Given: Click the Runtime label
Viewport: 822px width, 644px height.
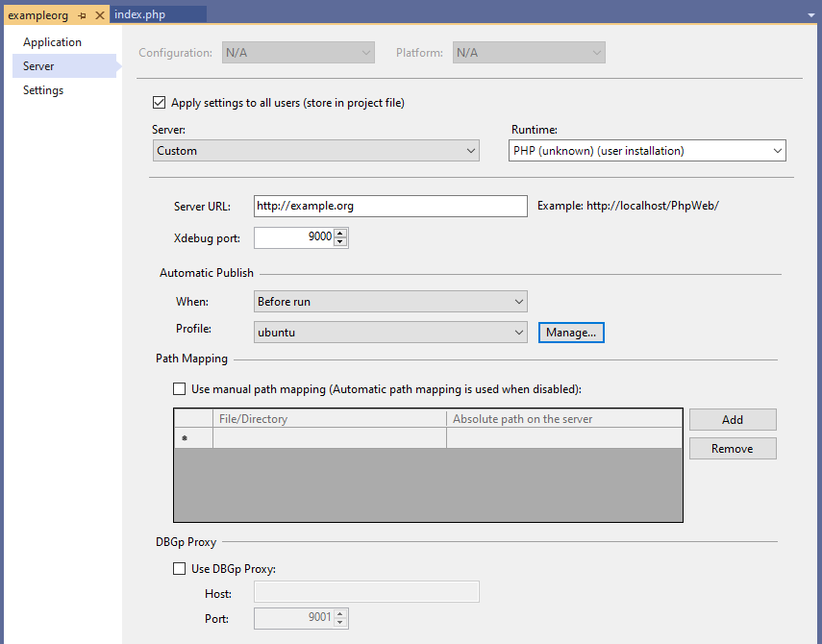Looking at the screenshot, I should [x=535, y=130].
